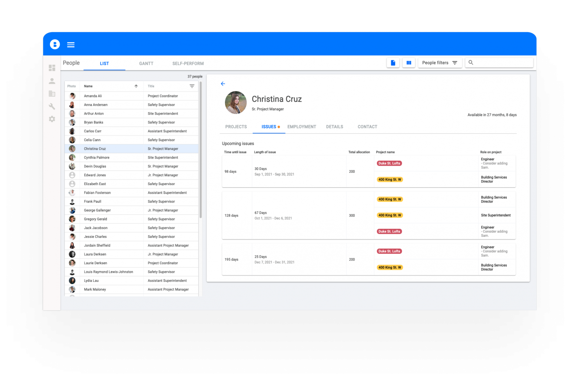This screenshot has height=384, width=588.
Task: Click the back arrow above Christina's profile
Action: click(223, 83)
